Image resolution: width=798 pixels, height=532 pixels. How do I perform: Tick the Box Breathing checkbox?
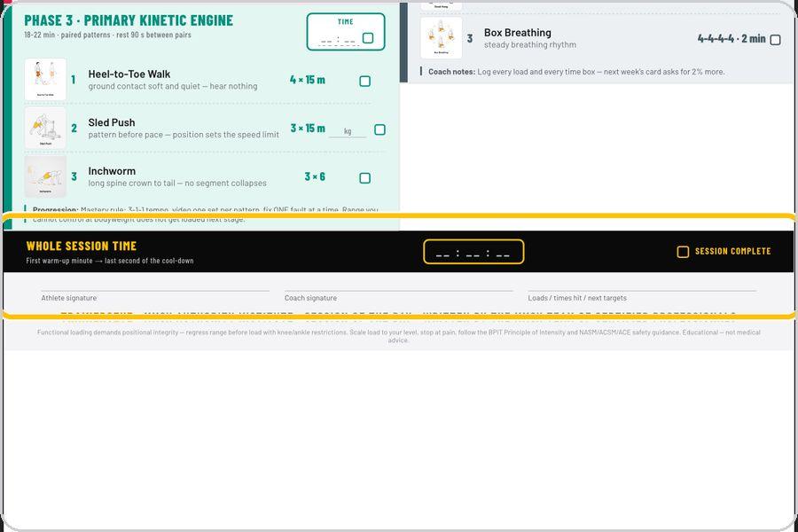click(775, 40)
